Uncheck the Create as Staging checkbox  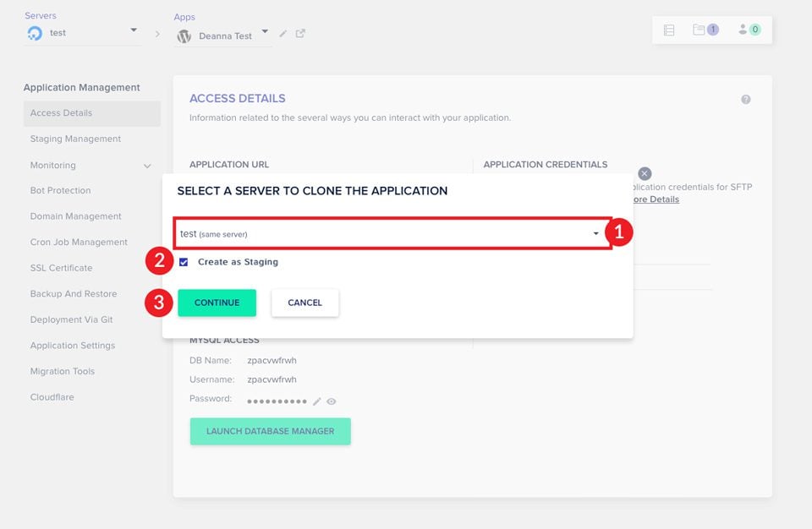[x=184, y=262]
